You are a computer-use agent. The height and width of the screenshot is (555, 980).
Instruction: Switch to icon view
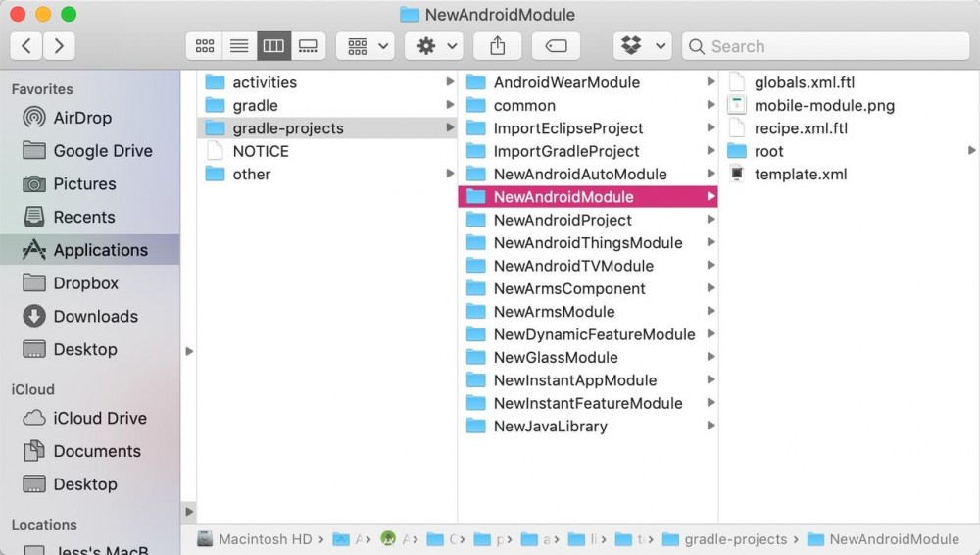205,46
